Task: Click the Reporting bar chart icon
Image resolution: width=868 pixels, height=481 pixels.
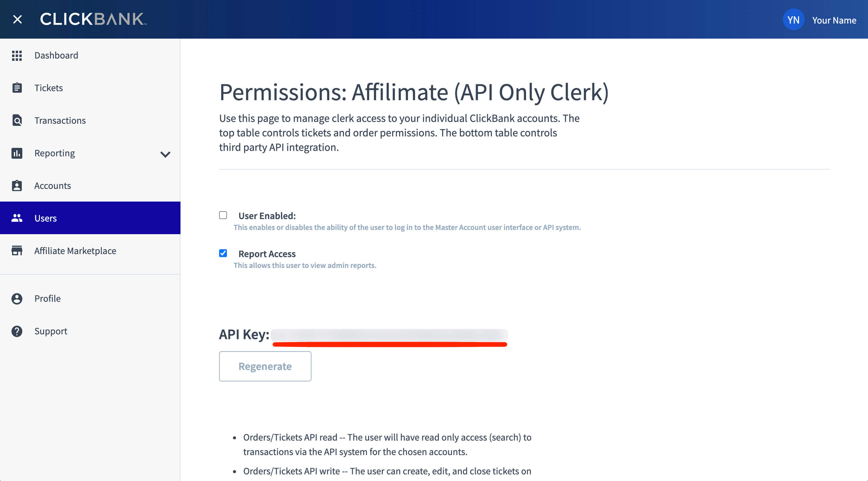Action: coord(17,153)
